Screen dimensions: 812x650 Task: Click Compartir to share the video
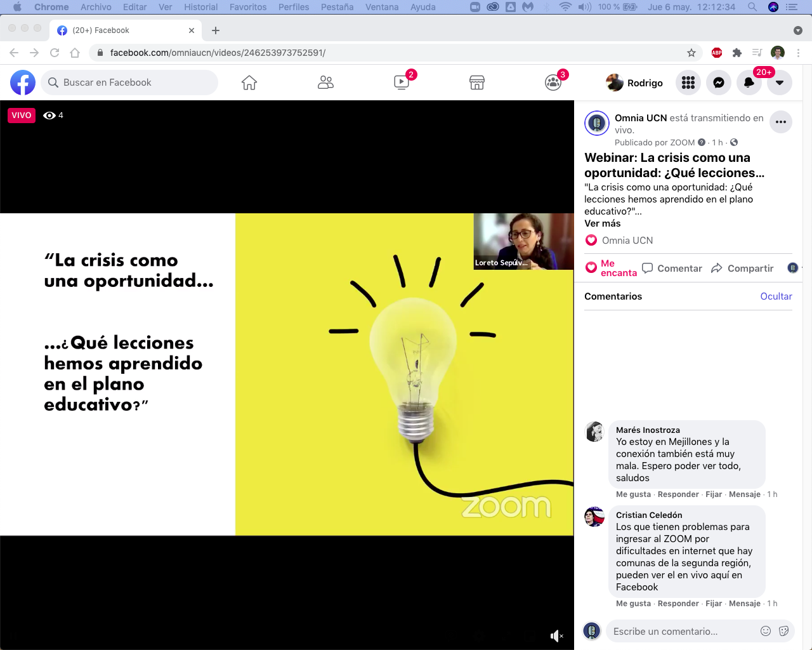743,269
